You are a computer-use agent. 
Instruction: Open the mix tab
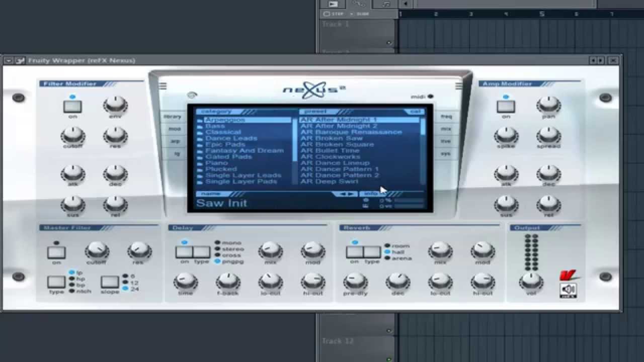[x=447, y=129]
